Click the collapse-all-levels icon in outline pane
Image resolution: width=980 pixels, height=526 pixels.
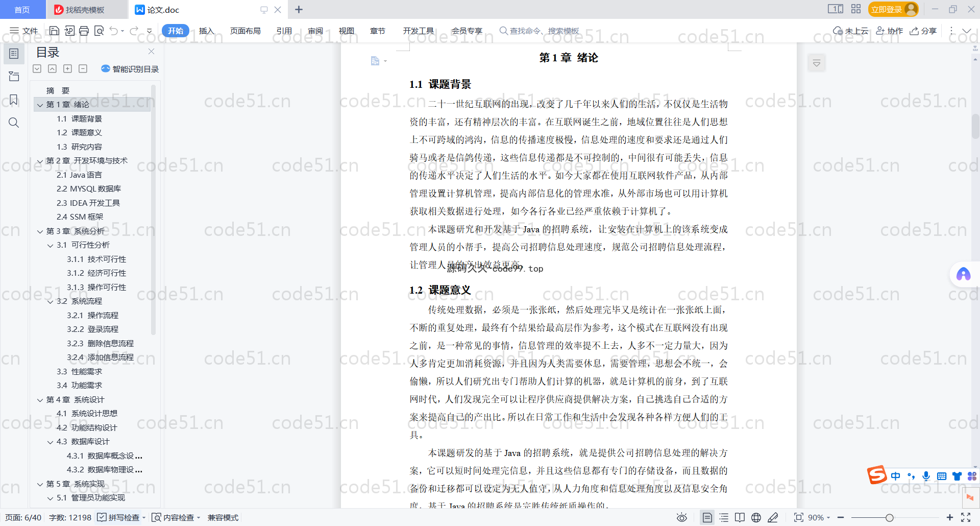pos(52,68)
